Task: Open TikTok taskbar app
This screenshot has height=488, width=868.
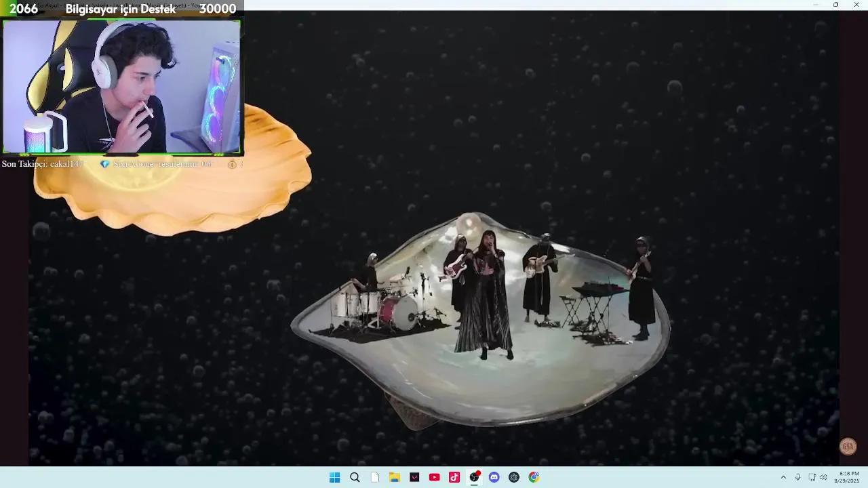Action: click(x=454, y=477)
